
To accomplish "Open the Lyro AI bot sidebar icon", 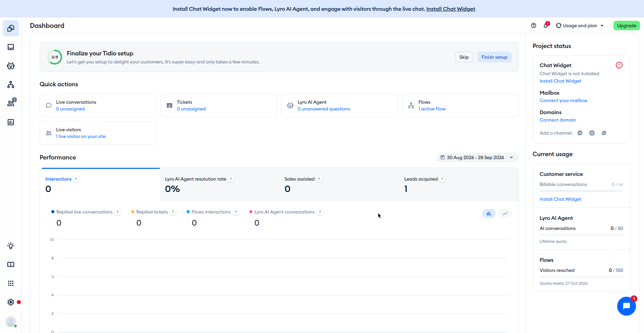I will [x=11, y=66].
